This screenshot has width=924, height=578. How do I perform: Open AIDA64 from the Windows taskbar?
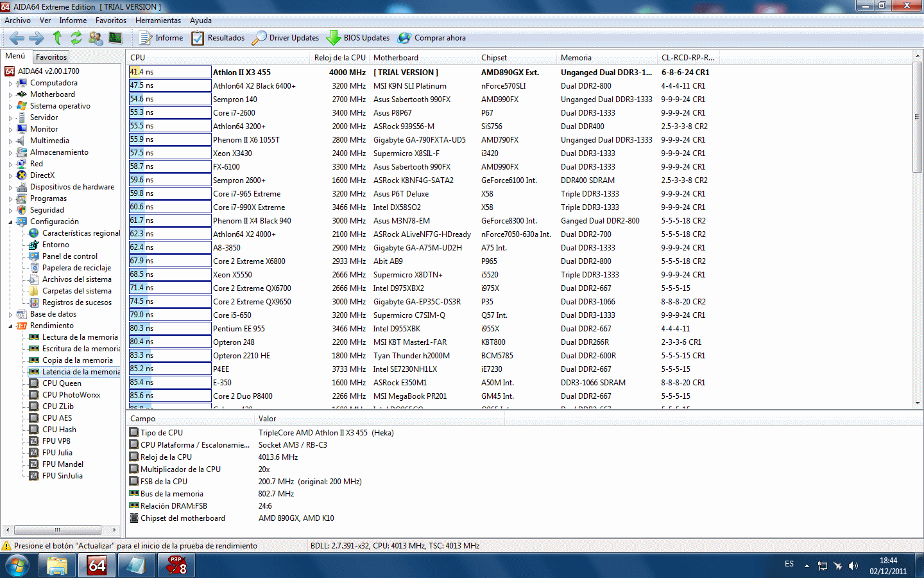[97, 565]
